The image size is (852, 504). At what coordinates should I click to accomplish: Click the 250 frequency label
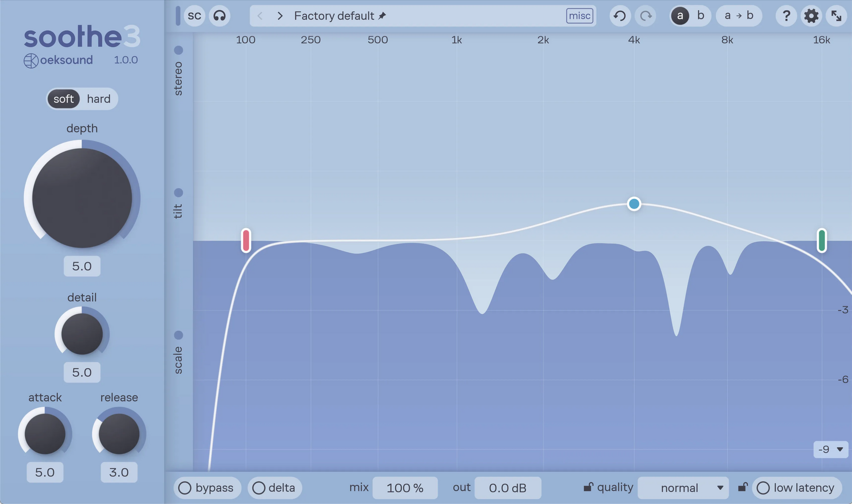tap(311, 40)
